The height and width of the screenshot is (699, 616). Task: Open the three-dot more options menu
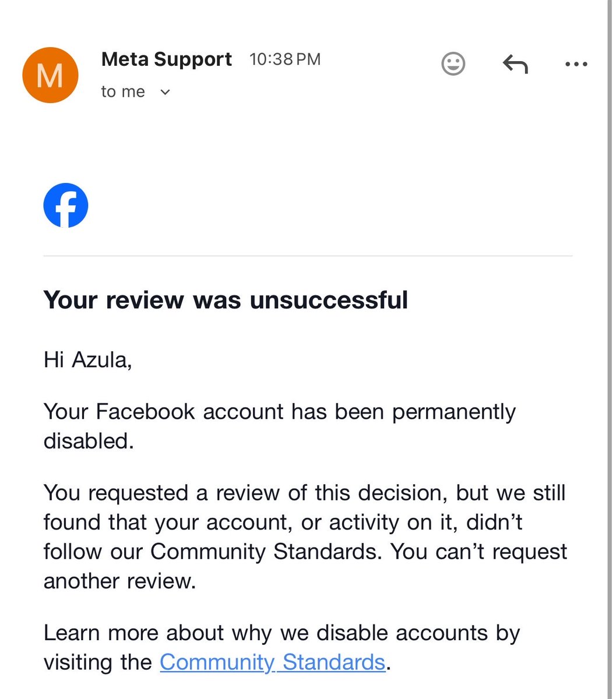[x=576, y=64]
